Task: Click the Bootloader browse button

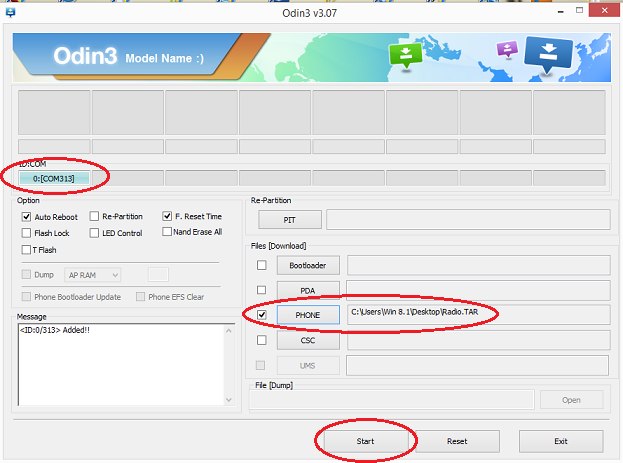Action: [308, 265]
